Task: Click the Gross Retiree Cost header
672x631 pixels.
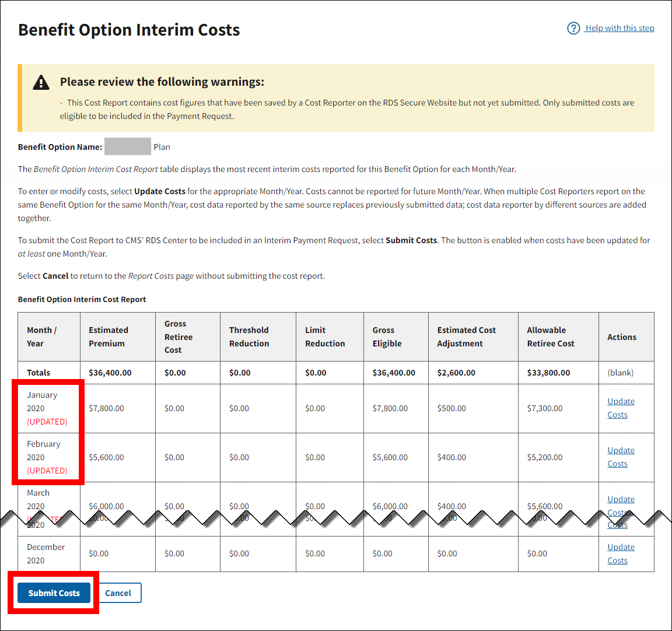Action: click(x=178, y=336)
